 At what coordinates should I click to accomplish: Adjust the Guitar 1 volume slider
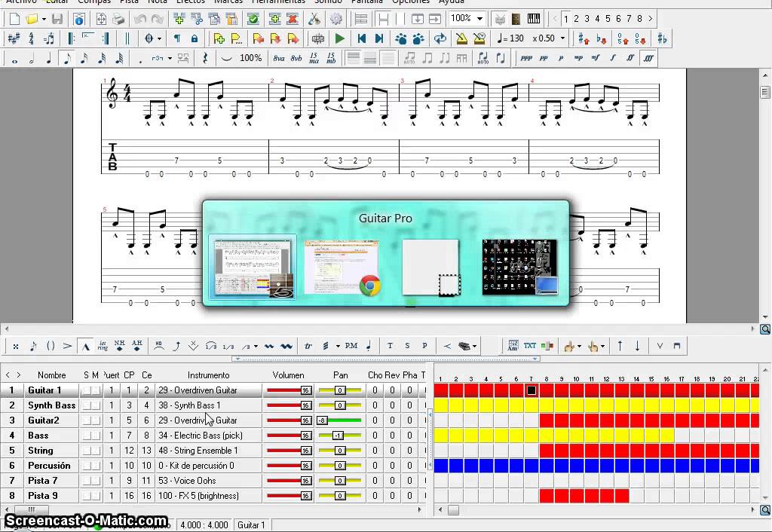(289, 390)
